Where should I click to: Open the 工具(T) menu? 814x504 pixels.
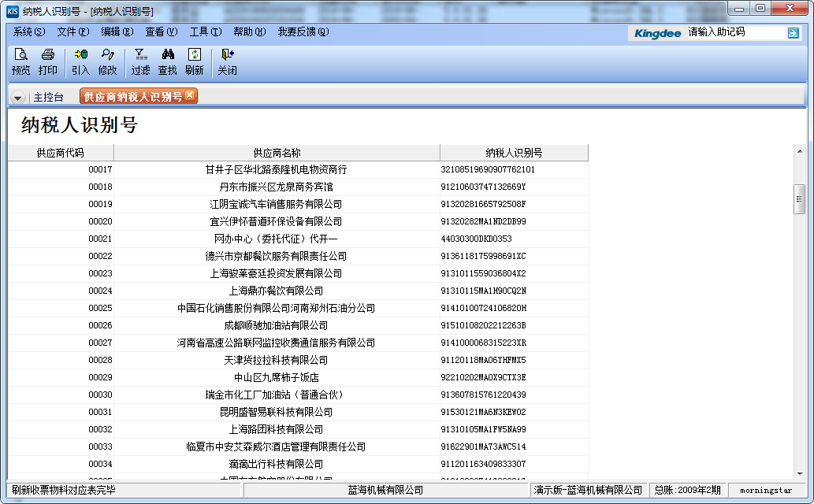point(205,31)
